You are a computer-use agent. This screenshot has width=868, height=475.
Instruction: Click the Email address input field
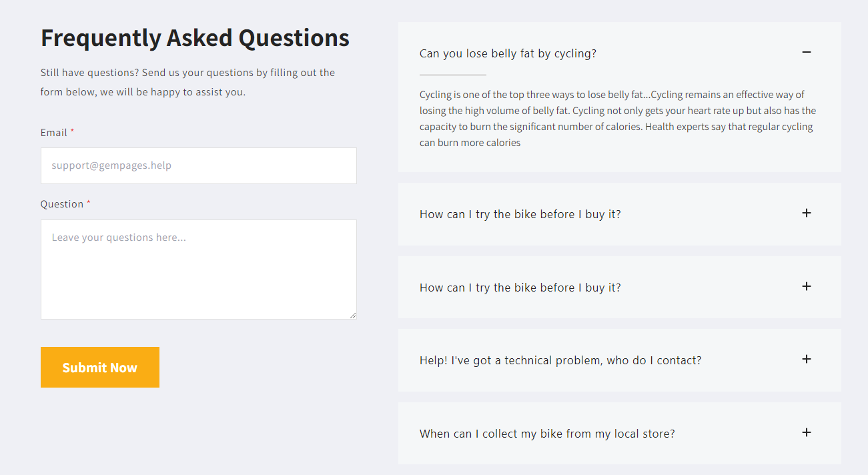(x=198, y=165)
